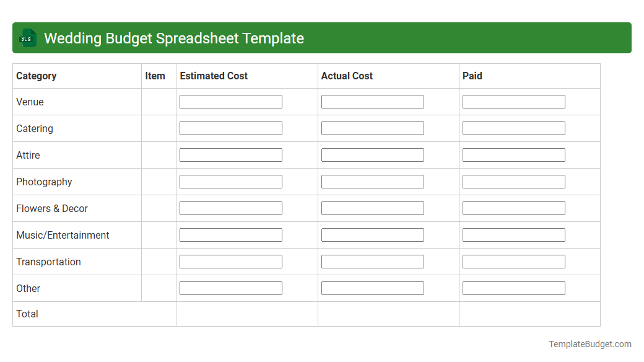The width and height of the screenshot is (644, 362).
Task: Click the Item column header
Action: pos(155,76)
